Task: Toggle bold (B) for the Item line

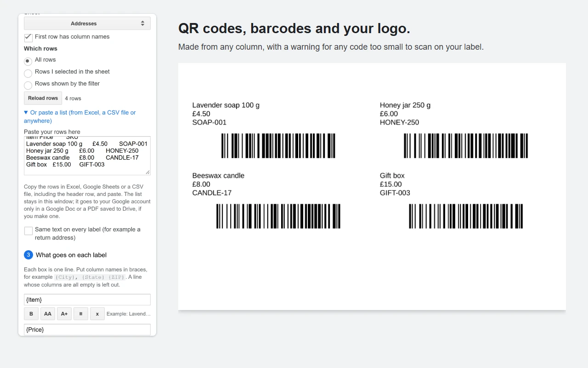Action: pyautogui.click(x=31, y=314)
